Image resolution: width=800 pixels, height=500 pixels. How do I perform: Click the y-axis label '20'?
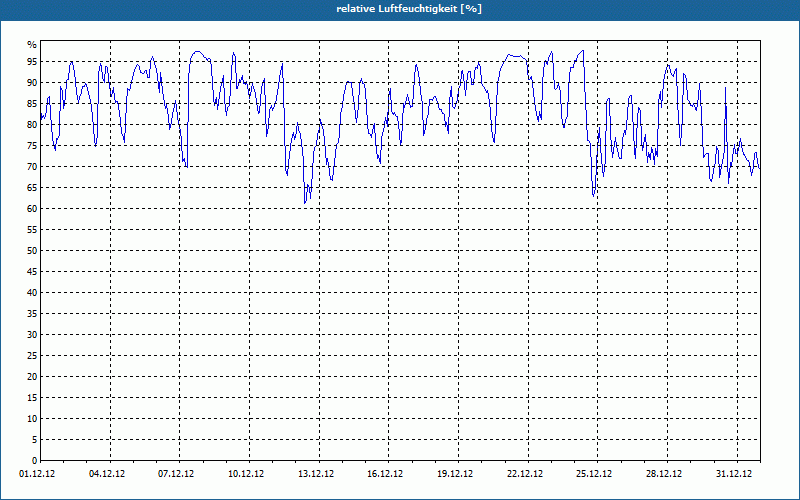32,377
